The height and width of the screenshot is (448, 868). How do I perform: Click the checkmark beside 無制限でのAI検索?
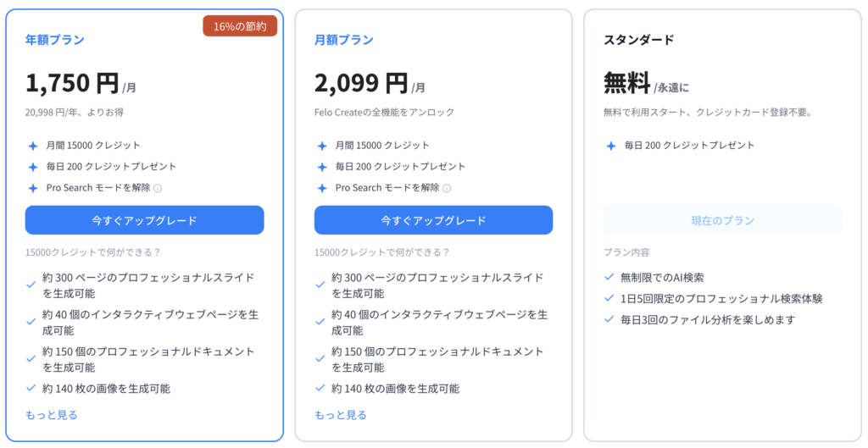coord(609,277)
